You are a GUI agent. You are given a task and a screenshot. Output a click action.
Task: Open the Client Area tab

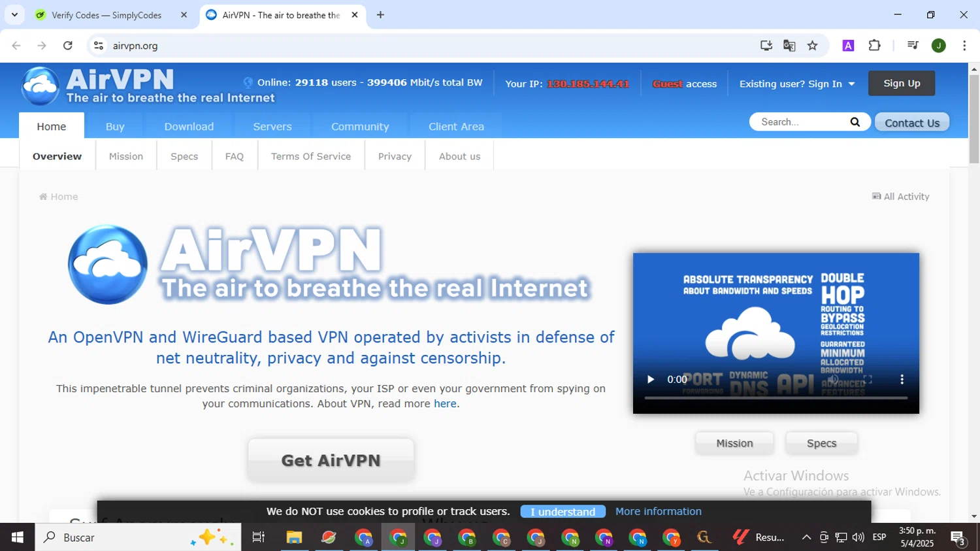[456, 126]
